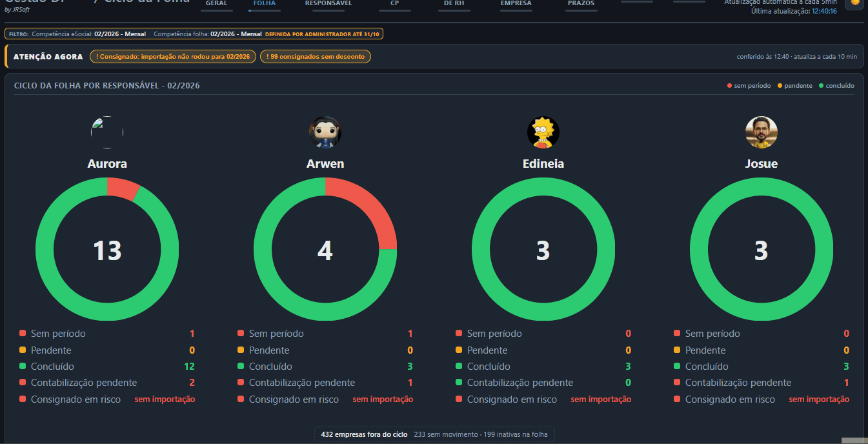Open the '99 consignados sem desconto' alert
868x444 pixels.
coord(316,57)
